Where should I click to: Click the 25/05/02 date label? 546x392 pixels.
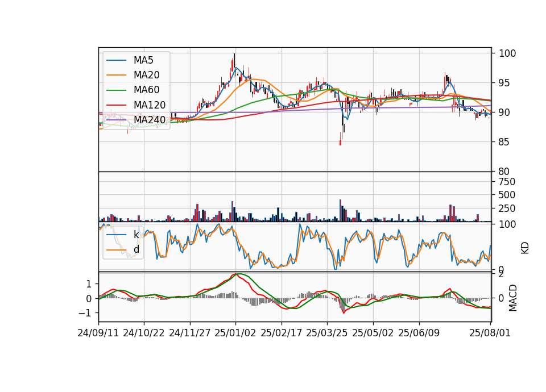pos(373,333)
